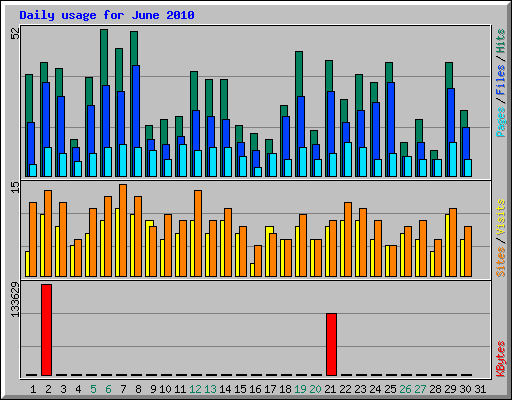Click day label '30' on x-axis
Viewport: 512px width, 400px height.
coord(465,389)
